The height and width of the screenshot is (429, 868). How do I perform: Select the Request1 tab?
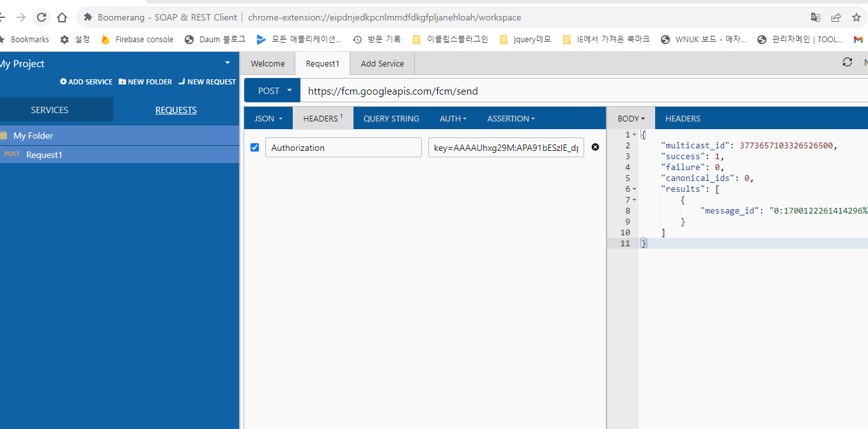pos(323,63)
